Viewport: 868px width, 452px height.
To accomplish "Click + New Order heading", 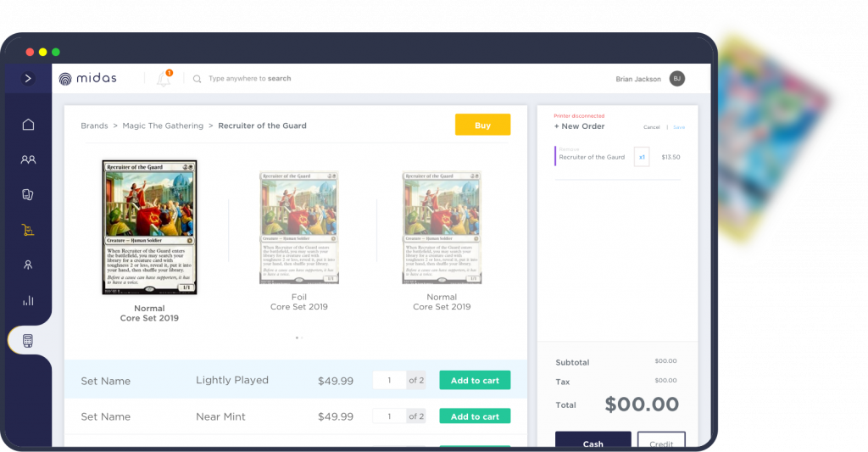I will [580, 126].
